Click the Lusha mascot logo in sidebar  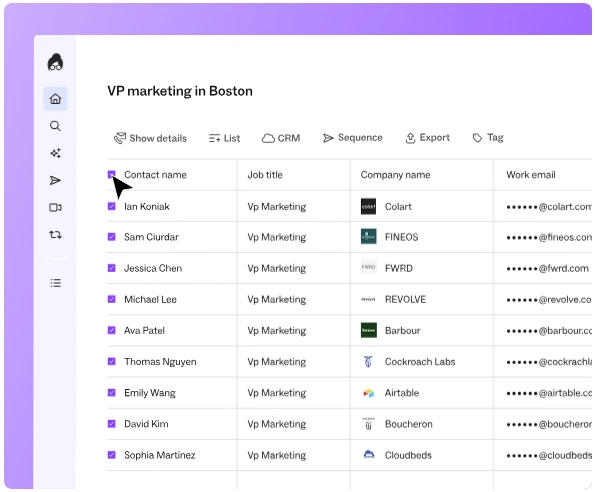click(55, 62)
